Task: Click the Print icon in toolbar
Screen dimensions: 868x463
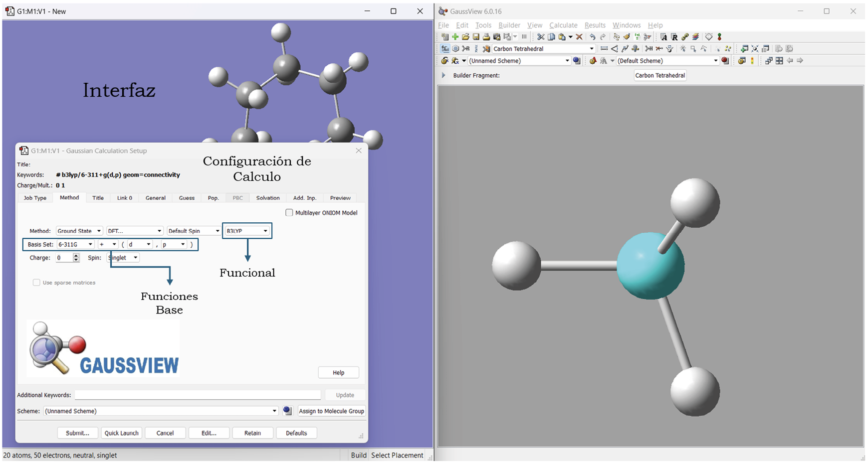Action: 486,37
